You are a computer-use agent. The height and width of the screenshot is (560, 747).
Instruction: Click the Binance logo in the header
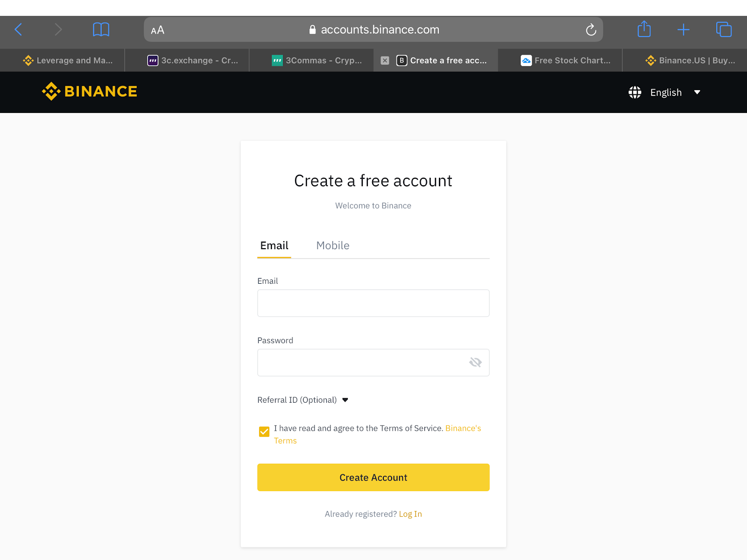[x=90, y=91]
